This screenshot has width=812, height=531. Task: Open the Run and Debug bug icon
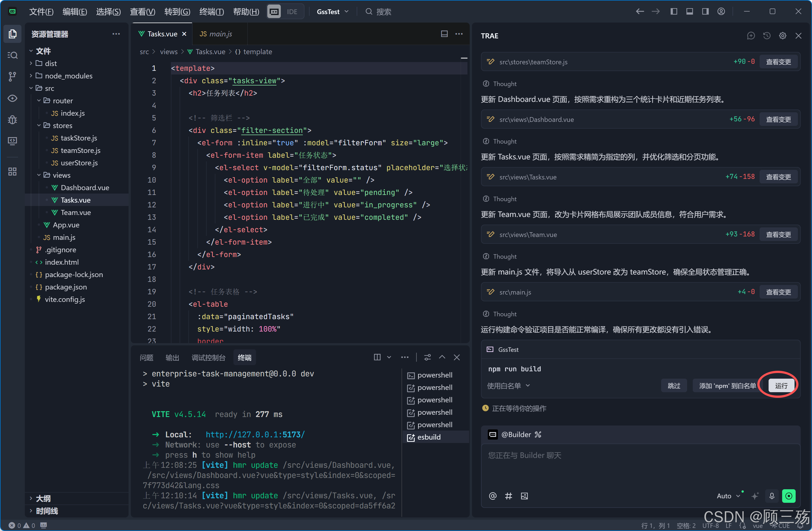tap(12, 120)
